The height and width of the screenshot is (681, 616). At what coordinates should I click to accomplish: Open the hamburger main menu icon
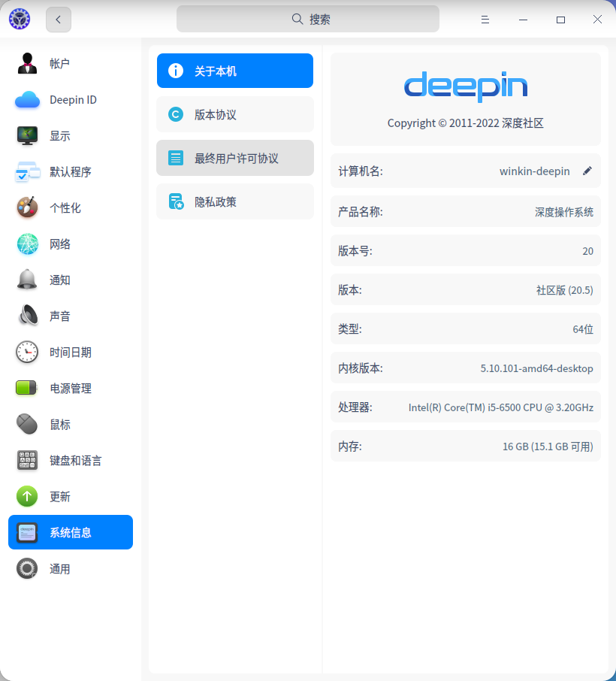coord(485,20)
